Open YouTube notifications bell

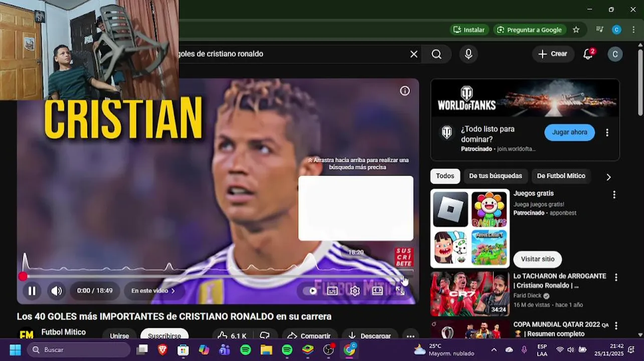588,54
